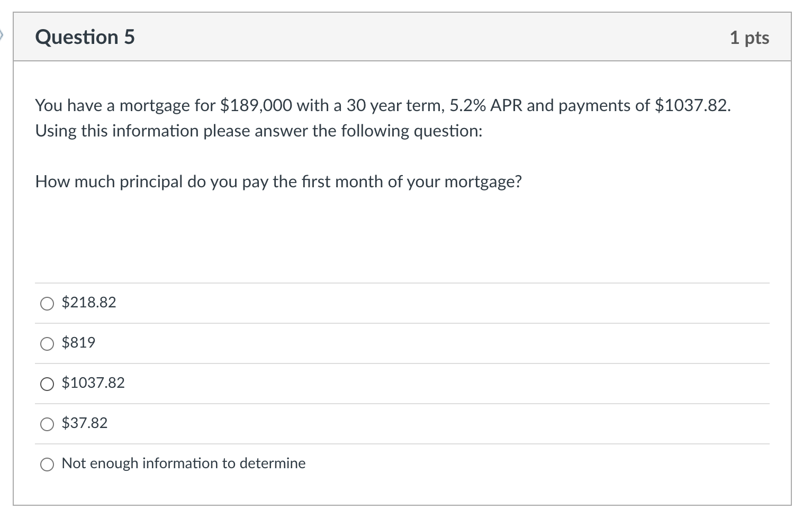Select the $218.82 answer option
The width and height of the screenshot is (812, 528).
point(47,303)
